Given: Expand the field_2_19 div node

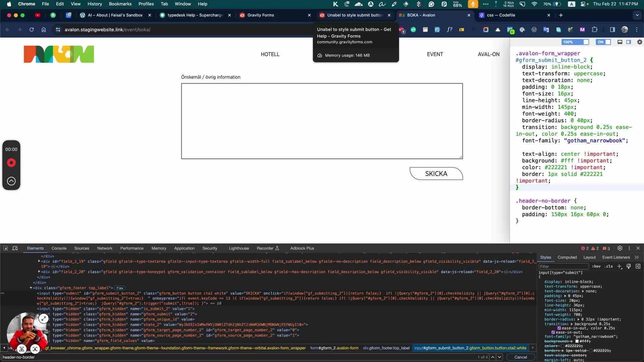Looking at the screenshot, I should 39,261.
